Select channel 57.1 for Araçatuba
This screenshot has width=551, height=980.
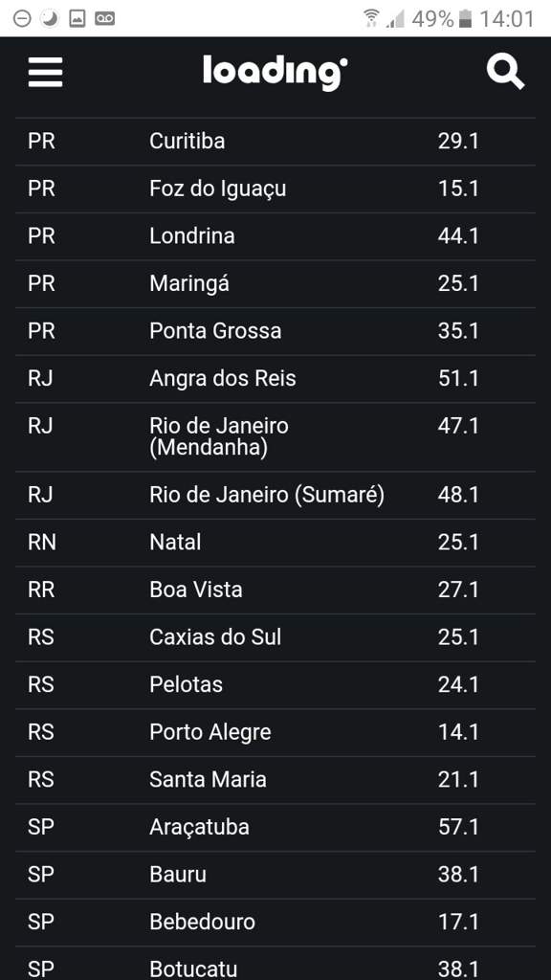click(x=458, y=828)
